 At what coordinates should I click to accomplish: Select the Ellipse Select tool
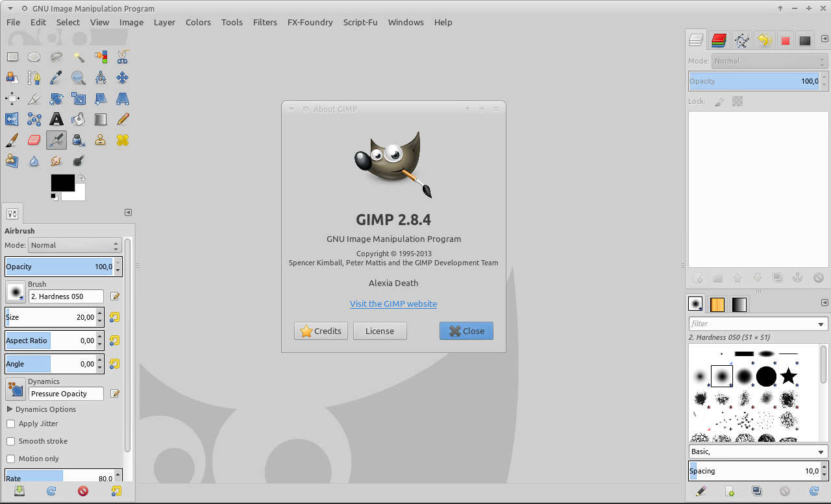[x=34, y=57]
